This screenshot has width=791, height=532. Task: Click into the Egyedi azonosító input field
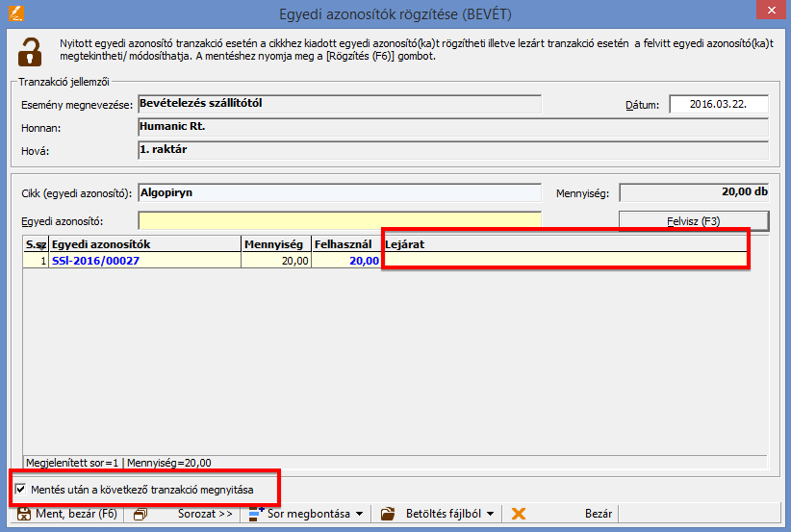pyautogui.click(x=340, y=220)
